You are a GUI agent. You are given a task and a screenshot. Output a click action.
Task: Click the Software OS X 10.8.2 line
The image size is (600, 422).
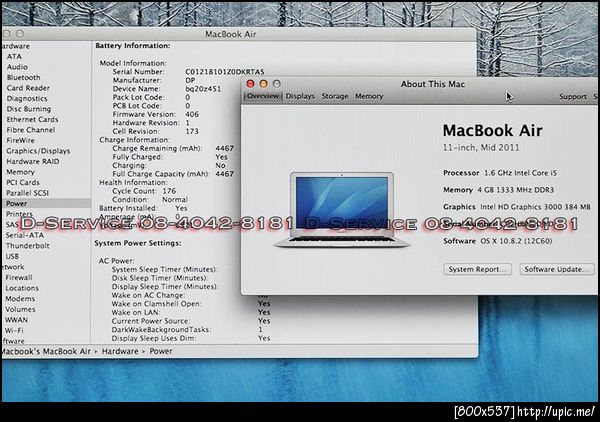pos(497,241)
